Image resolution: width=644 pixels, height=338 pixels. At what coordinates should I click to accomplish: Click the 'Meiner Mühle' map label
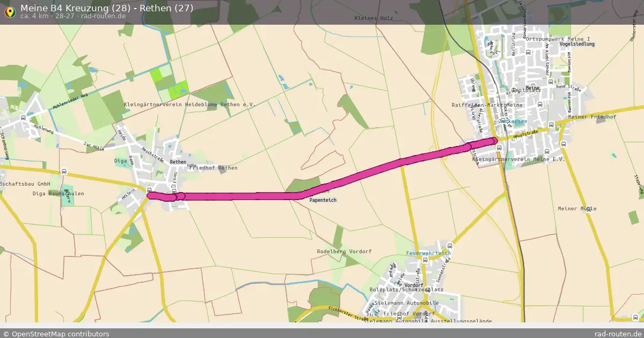(577, 208)
